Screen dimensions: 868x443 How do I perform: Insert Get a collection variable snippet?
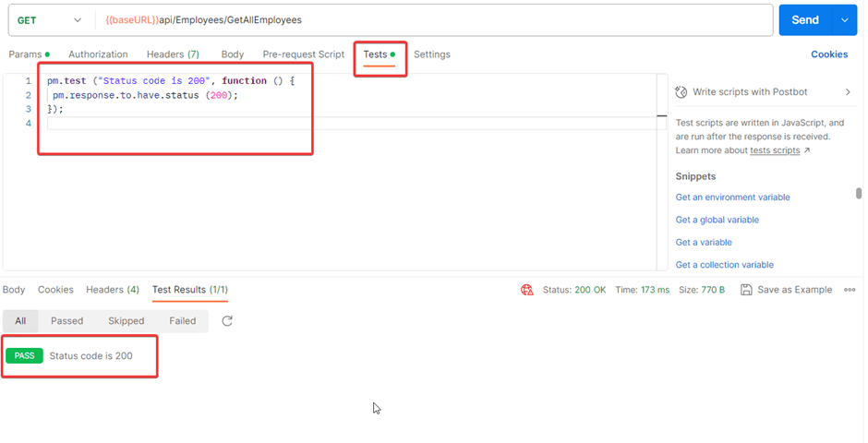[725, 265]
